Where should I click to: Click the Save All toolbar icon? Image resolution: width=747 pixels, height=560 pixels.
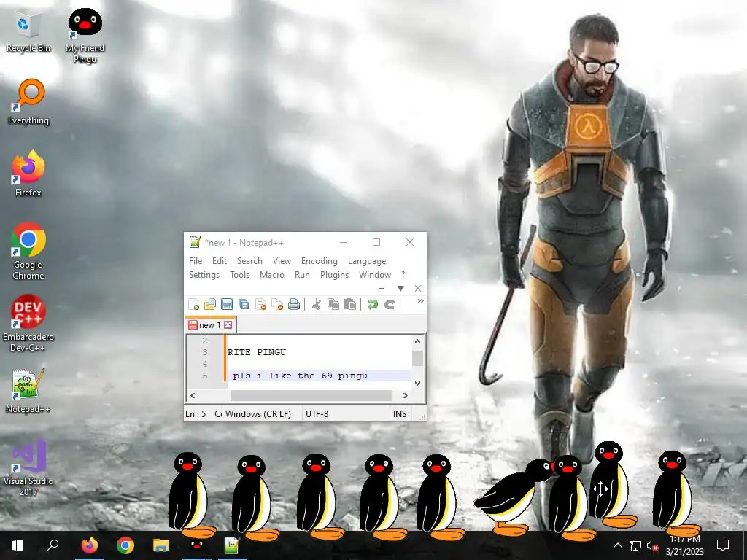[x=244, y=304]
